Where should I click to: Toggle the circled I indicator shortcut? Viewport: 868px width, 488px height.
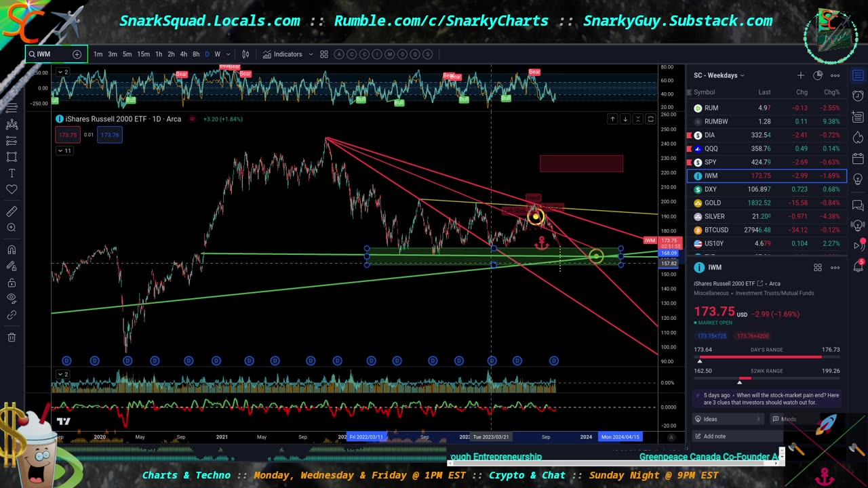(x=376, y=54)
